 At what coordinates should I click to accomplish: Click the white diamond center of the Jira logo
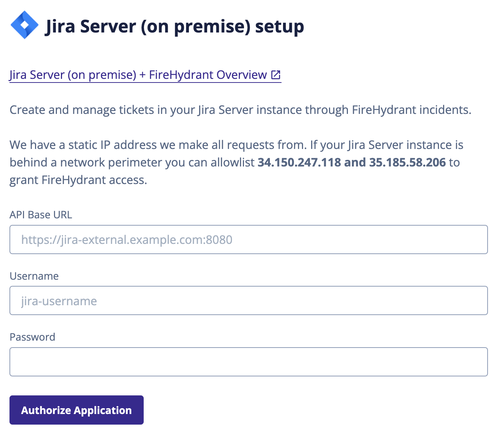24,24
